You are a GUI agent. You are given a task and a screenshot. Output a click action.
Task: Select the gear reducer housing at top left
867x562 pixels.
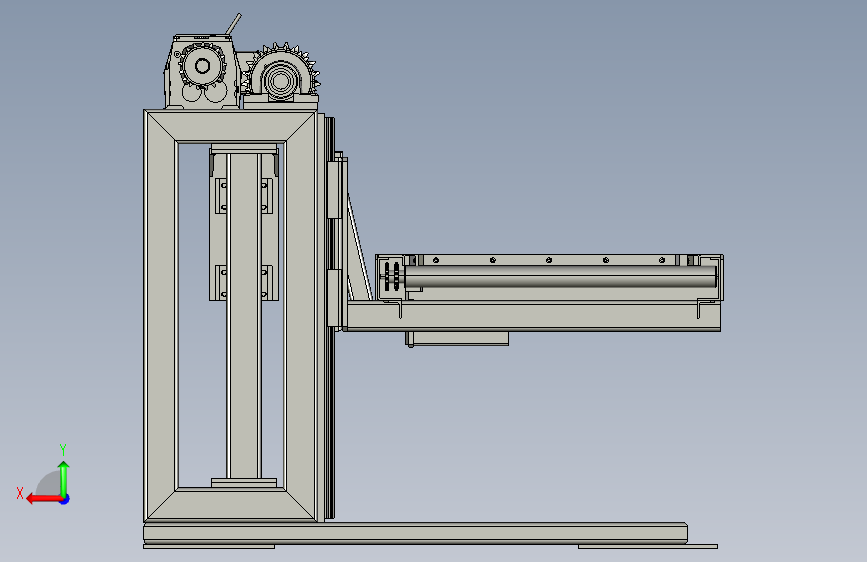pyautogui.click(x=203, y=72)
